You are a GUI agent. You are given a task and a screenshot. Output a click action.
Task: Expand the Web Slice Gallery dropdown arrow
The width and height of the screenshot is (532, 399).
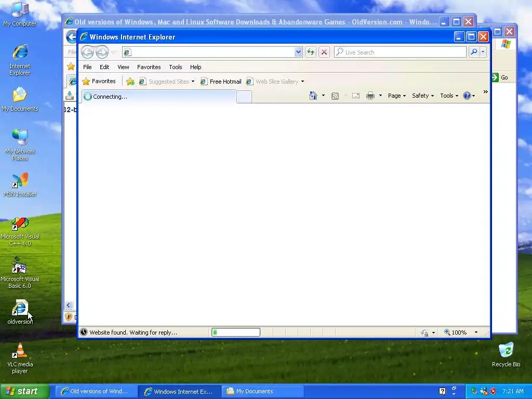click(x=302, y=82)
